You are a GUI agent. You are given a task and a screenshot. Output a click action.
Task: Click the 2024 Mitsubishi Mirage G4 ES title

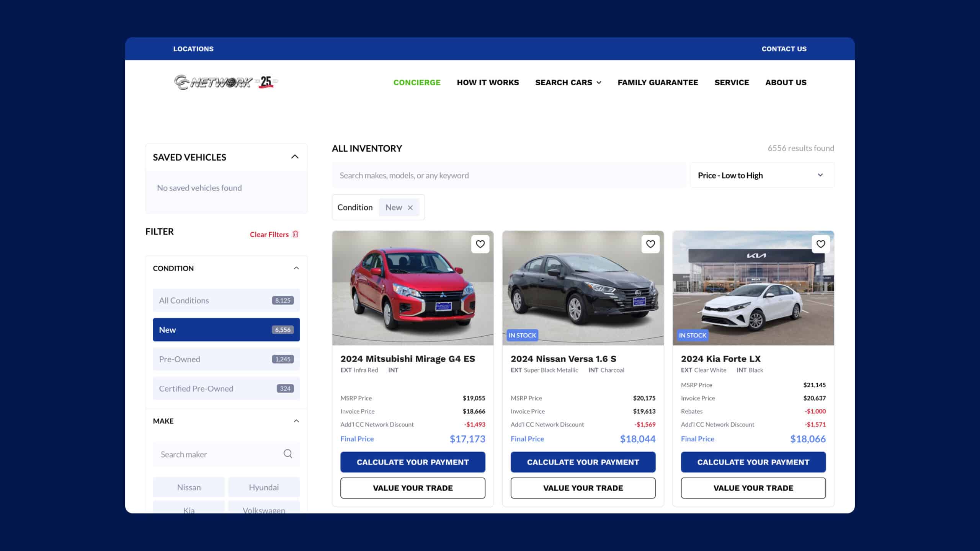coord(408,359)
